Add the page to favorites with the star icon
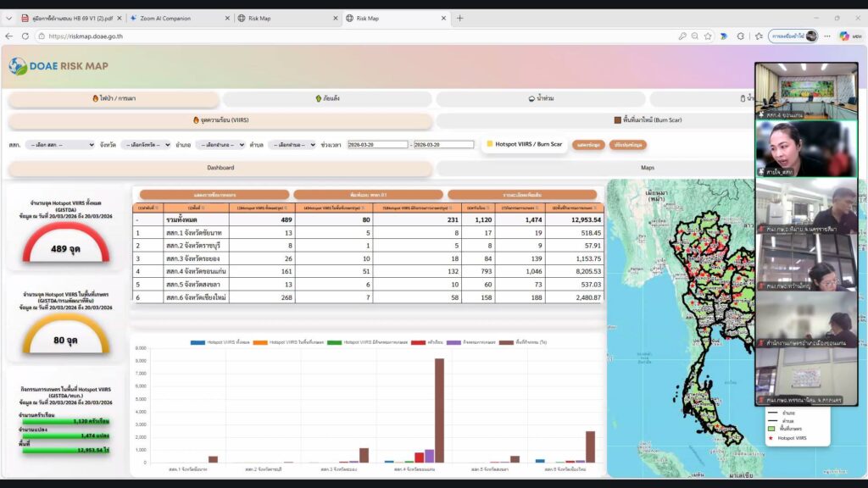Viewport: 868px width, 488px height. click(x=709, y=36)
